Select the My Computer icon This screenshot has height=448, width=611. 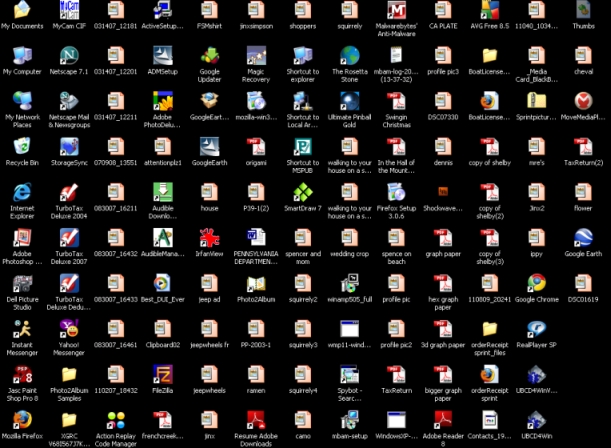22,55
